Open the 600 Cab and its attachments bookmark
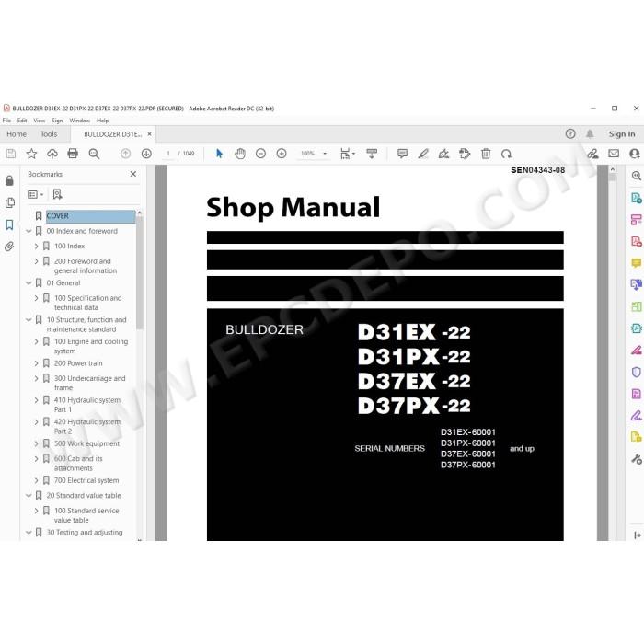Image resolution: width=644 pixels, height=644 pixels. pyautogui.click(x=78, y=464)
